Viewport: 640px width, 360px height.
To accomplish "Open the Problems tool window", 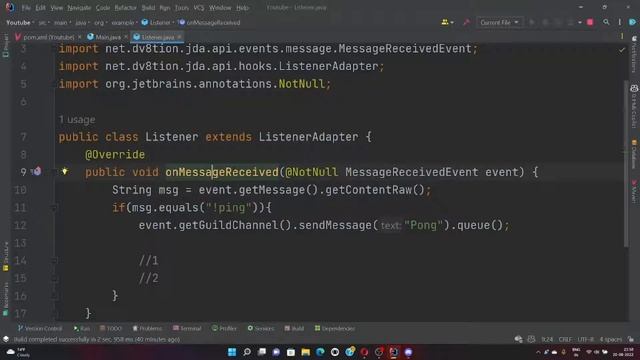I will click(147, 329).
